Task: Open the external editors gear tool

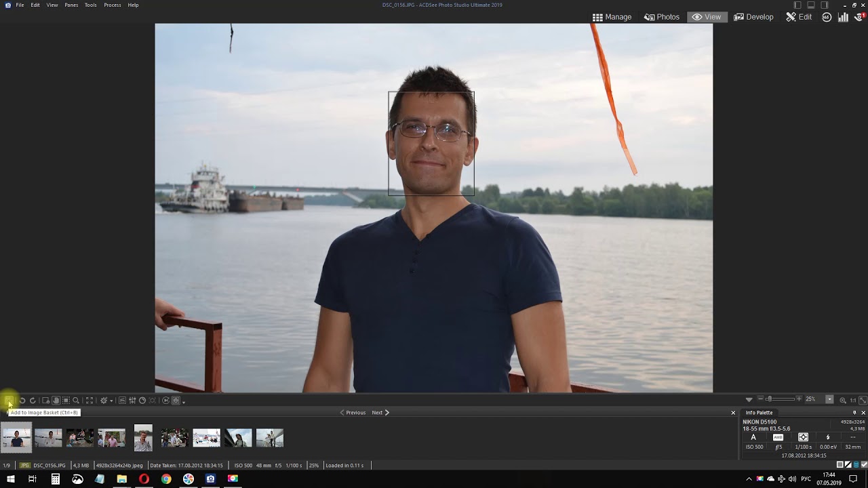Action: click(x=104, y=401)
